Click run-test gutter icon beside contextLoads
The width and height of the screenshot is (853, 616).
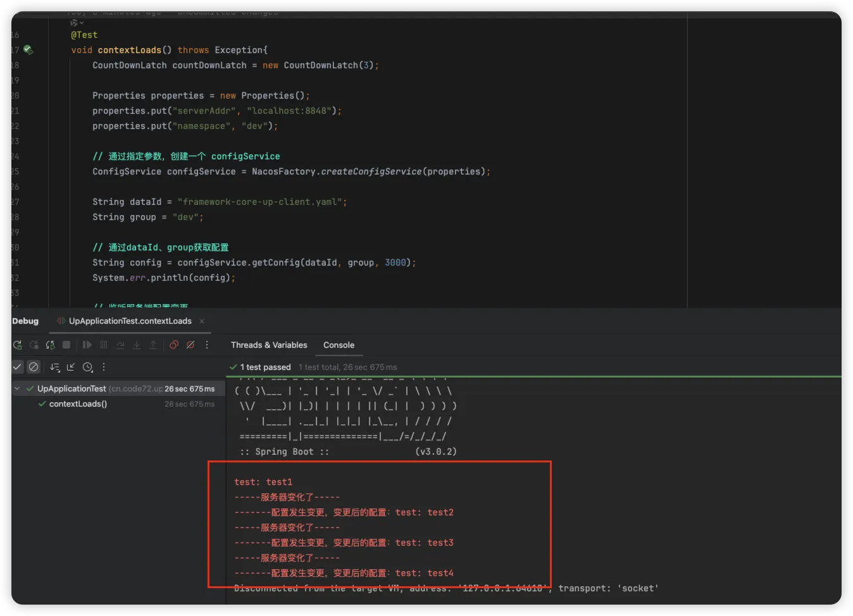[28, 50]
